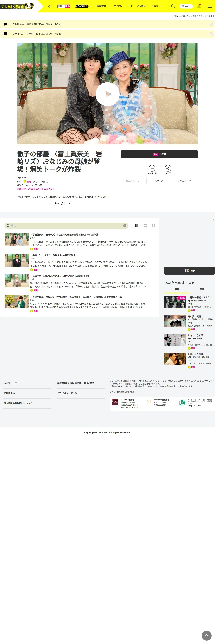Image resolution: width=215 pixels, height=644 pixels.
Task: Open the 鹿賀丈史 初舞台から53年 title
Action: tap(60, 276)
